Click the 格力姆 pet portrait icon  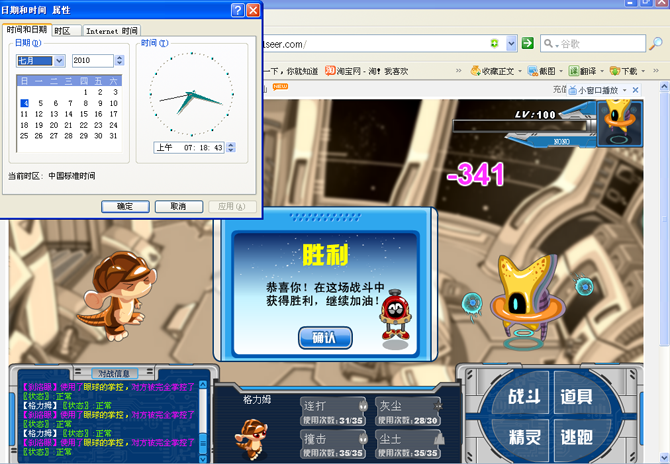pyautogui.click(x=252, y=438)
